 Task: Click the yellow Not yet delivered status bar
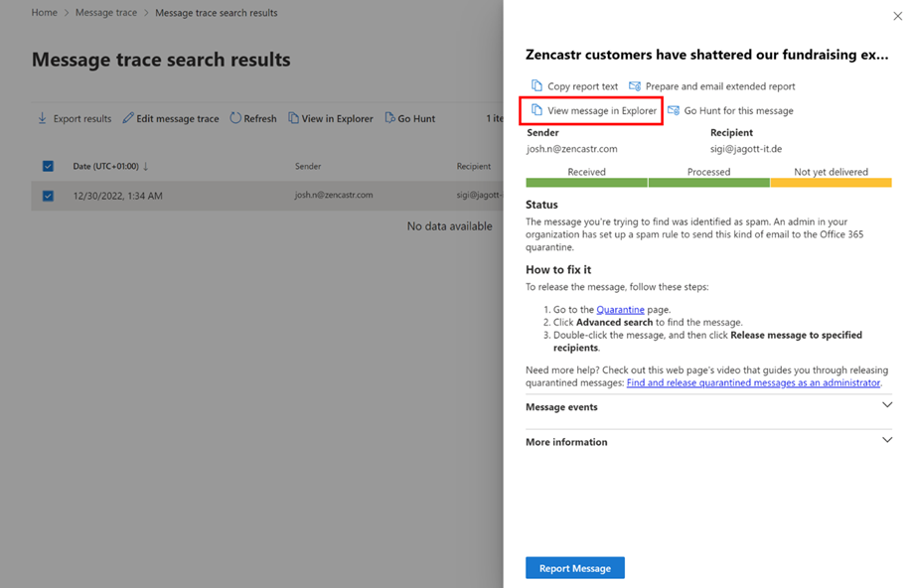[x=831, y=183]
